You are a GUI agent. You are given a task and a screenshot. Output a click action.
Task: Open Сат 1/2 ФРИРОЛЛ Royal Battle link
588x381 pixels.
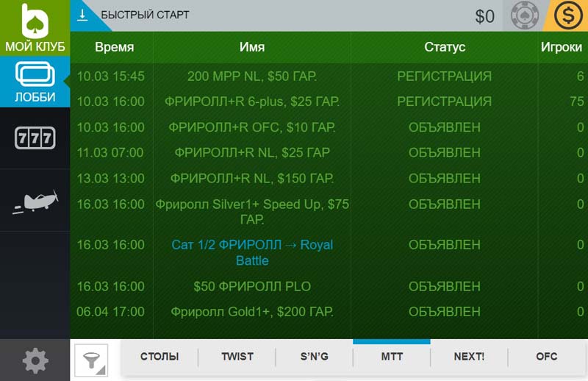(252, 252)
